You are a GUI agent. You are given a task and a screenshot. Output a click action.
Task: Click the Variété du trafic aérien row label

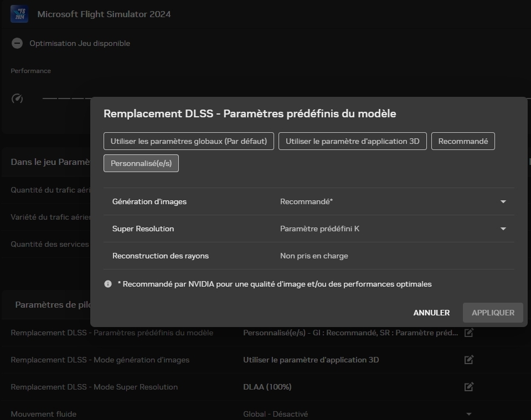50,217
